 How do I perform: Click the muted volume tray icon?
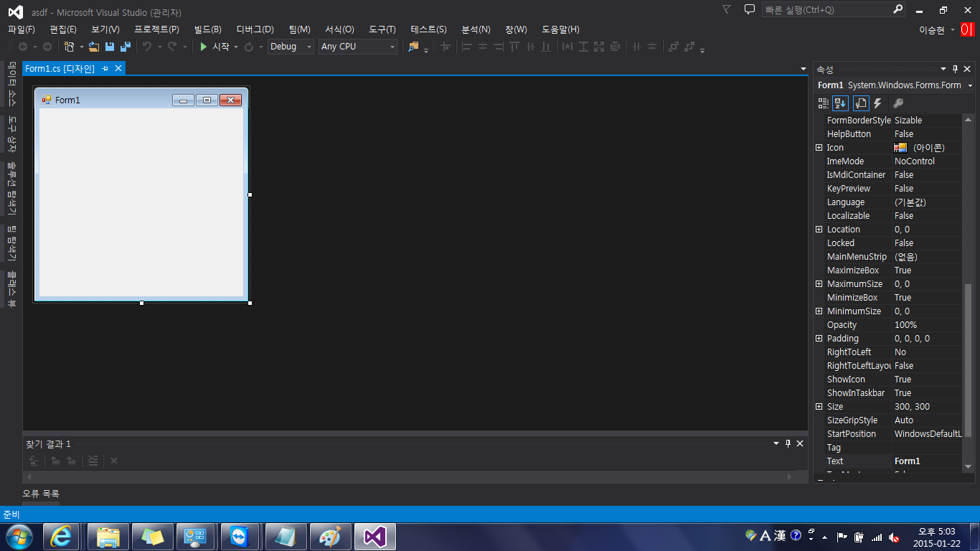[x=894, y=537]
